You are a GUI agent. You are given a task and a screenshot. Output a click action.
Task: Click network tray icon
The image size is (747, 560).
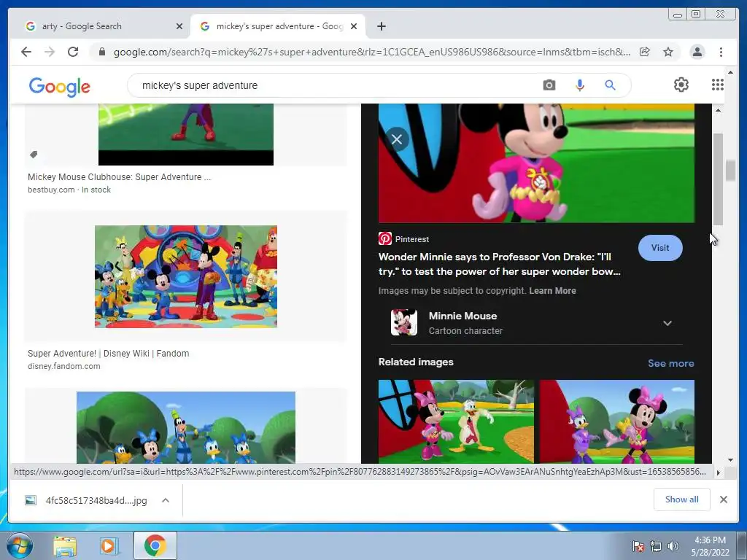656,545
